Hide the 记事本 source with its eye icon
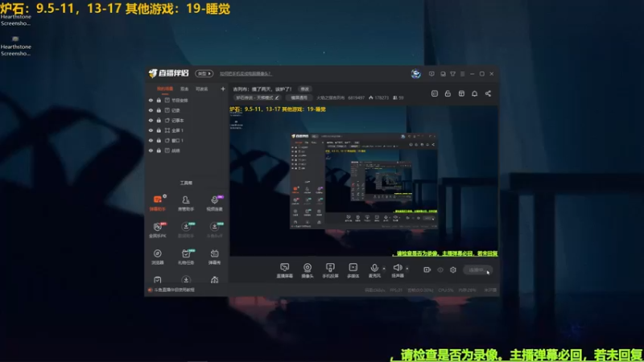The width and height of the screenshot is (644, 362). click(x=151, y=120)
